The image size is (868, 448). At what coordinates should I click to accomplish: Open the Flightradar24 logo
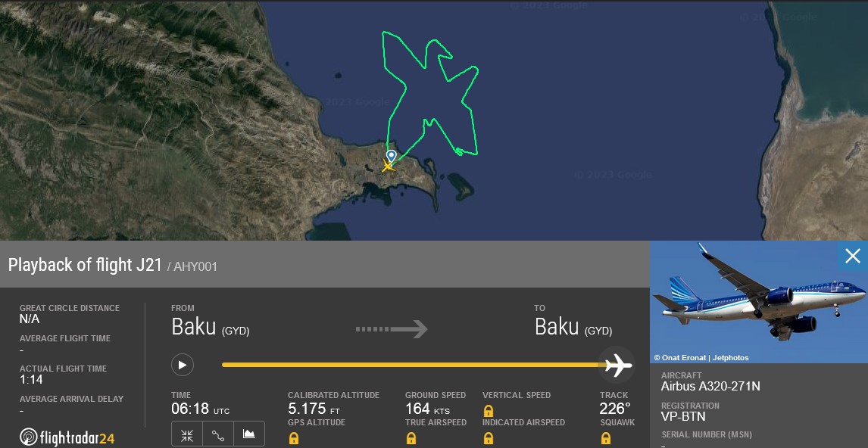(67, 437)
